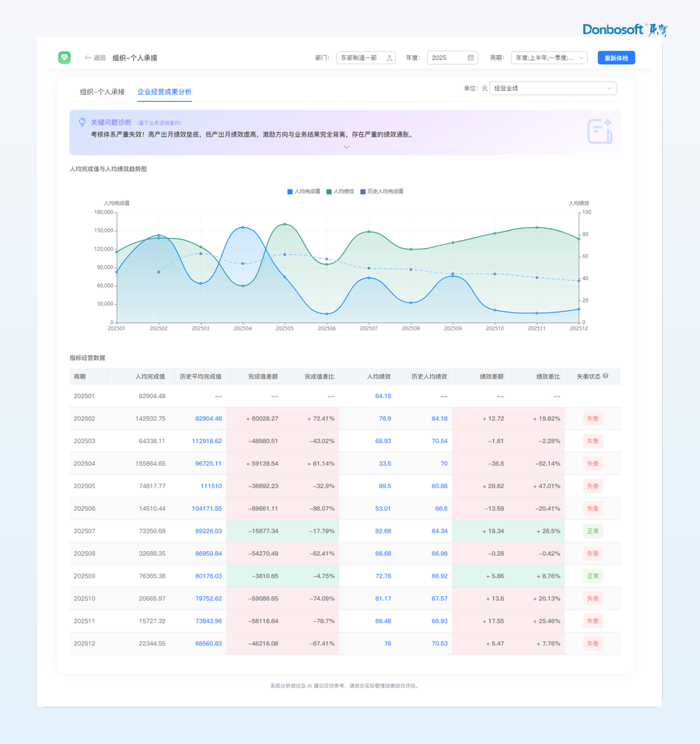
Task: Toggle the 人均绩效 series in the chart legend
Action: [x=340, y=191]
